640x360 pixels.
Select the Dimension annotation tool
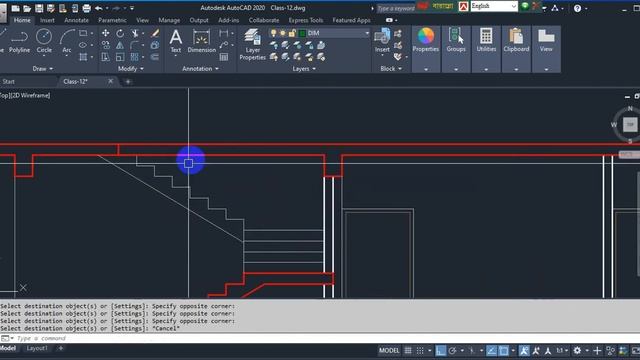[202, 42]
